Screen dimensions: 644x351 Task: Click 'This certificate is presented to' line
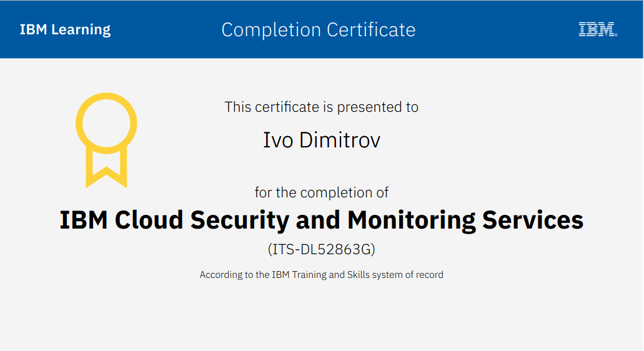[322, 107]
